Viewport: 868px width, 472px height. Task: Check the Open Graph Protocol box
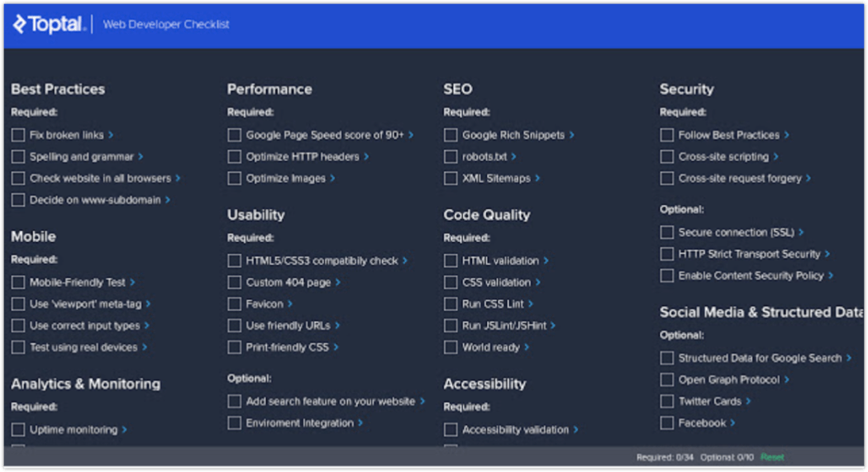tap(667, 379)
